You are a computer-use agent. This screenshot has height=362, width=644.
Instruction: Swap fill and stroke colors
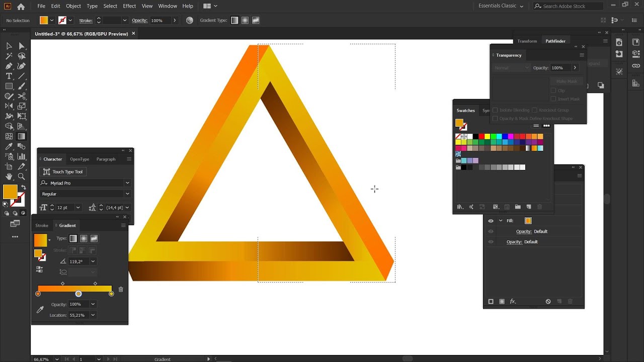pyautogui.click(x=23, y=188)
